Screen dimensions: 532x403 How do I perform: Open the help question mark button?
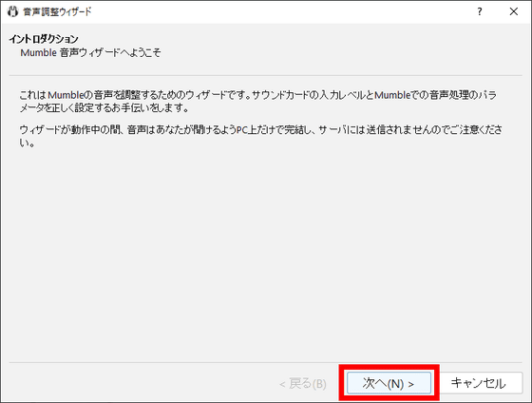point(480,12)
